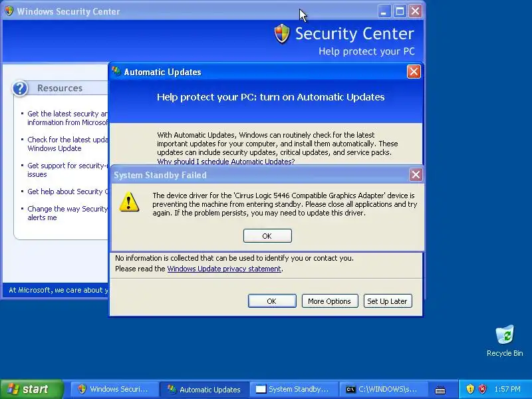The height and width of the screenshot is (399, 532).
Task: Maximize the Windows Security Center window
Action: tap(400, 11)
